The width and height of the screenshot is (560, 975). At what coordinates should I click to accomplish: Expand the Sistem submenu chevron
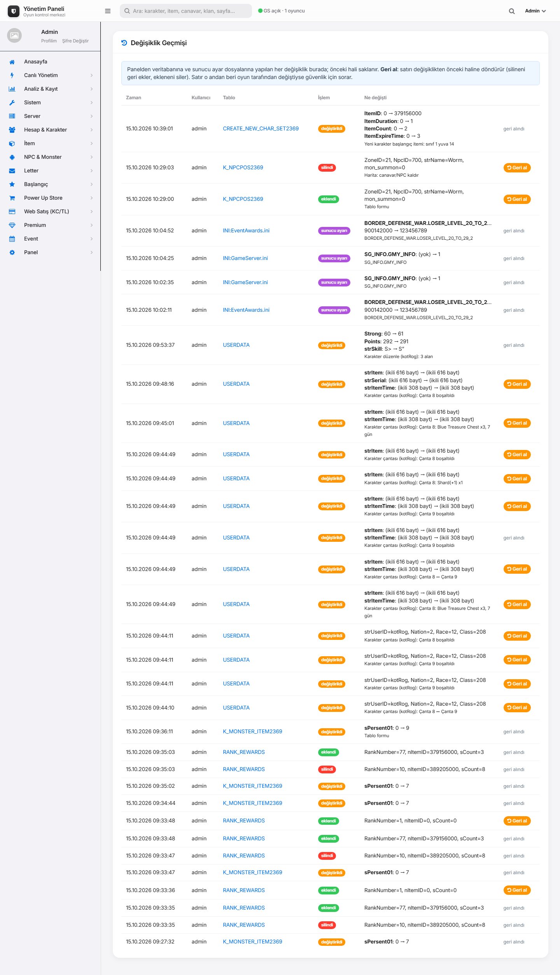pyautogui.click(x=92, y=103)
